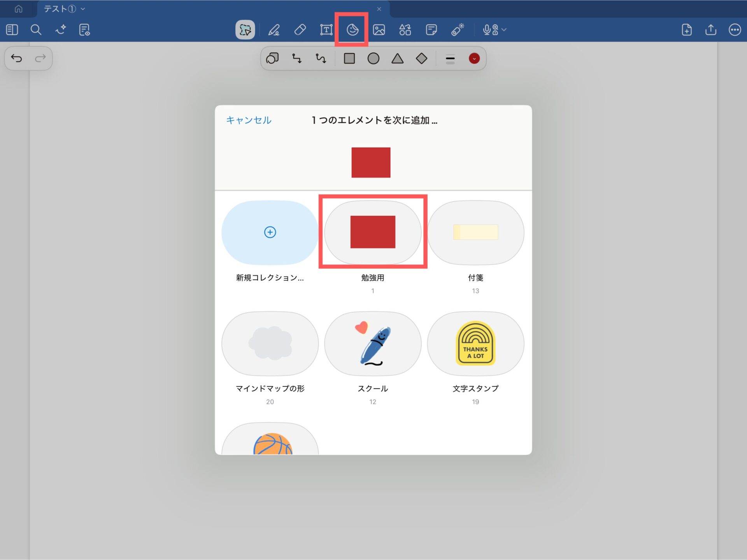Select the スクール collection
Viewport: 747px width, 560px height.
[x=373, y=343]
